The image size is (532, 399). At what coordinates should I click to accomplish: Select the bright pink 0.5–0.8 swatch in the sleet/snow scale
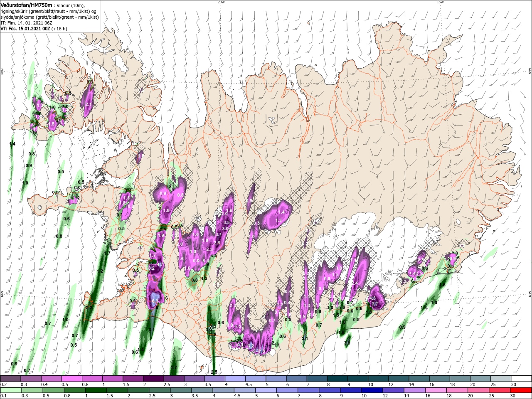pos(71,379)
